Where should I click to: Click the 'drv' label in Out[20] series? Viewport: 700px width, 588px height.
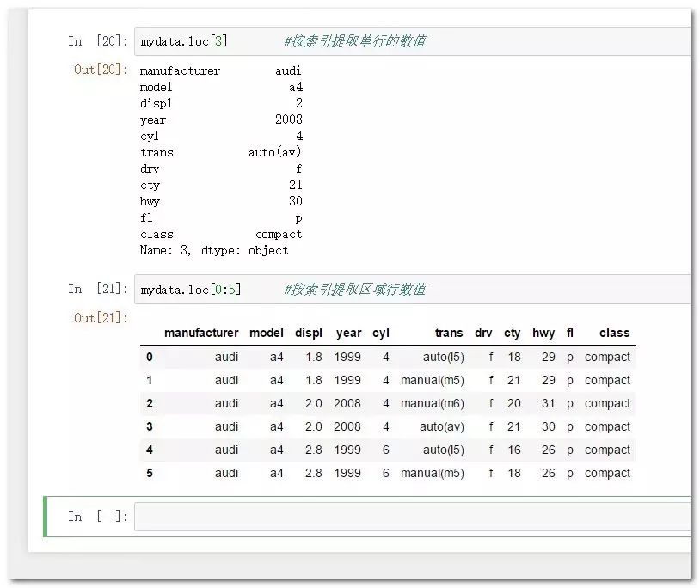click(150, 169)
